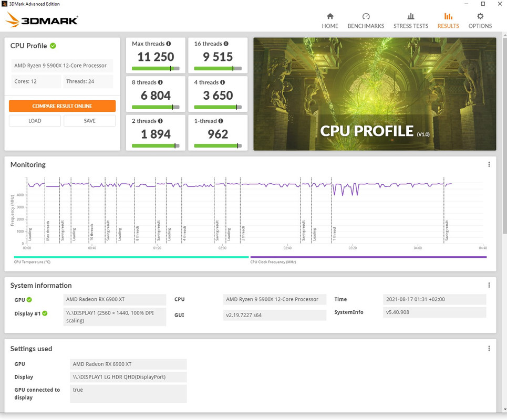507x420 pixels.
Task: Click the 4 threads info icon
Action: pos(223,82)
